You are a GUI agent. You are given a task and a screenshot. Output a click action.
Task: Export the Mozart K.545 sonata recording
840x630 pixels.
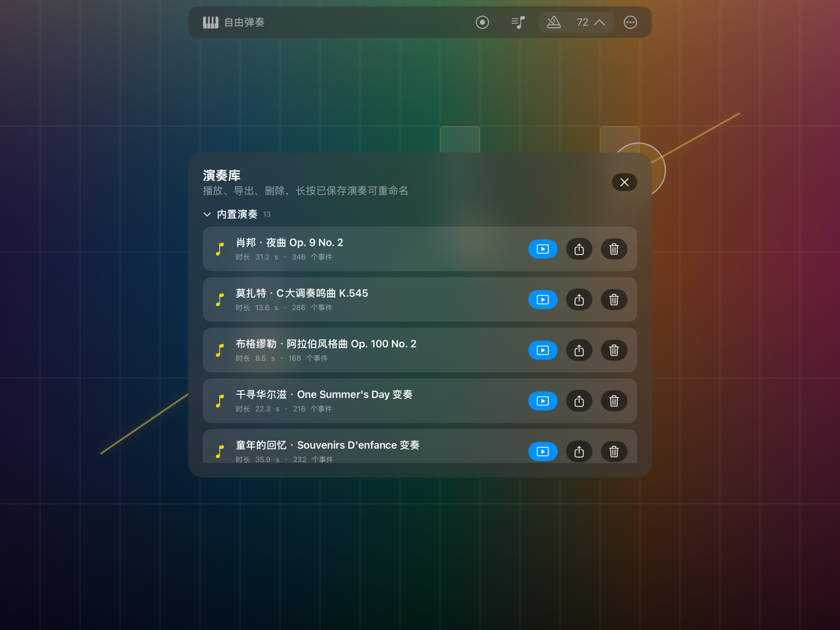pyautogui.click(x=579, y=300)
